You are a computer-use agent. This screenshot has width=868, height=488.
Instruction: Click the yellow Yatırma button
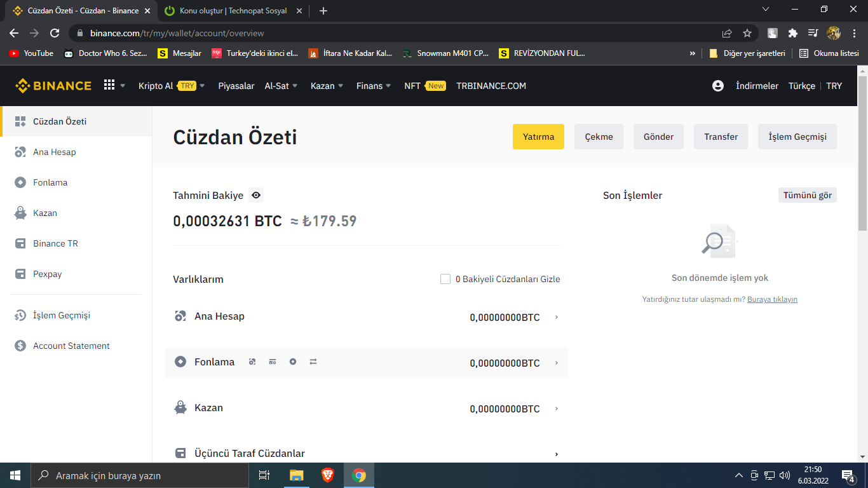[538, 137]
